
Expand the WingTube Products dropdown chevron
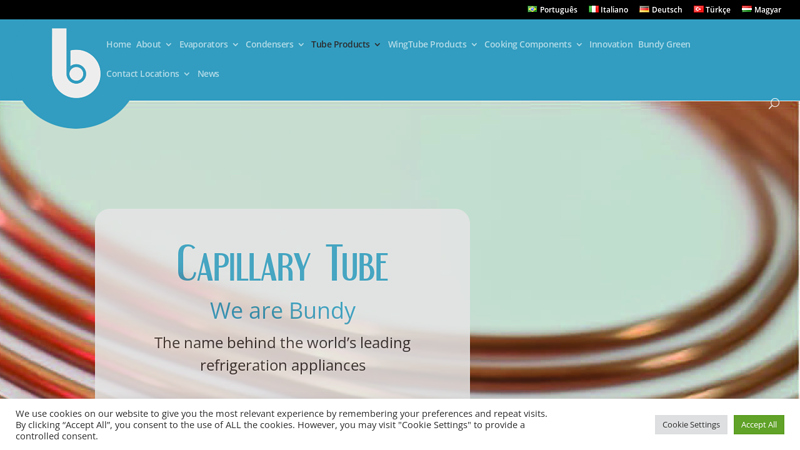point(474,45)
